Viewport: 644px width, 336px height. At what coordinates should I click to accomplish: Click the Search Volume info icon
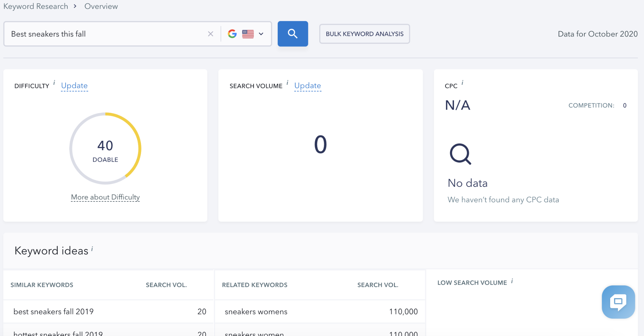[x=287, y=82]
